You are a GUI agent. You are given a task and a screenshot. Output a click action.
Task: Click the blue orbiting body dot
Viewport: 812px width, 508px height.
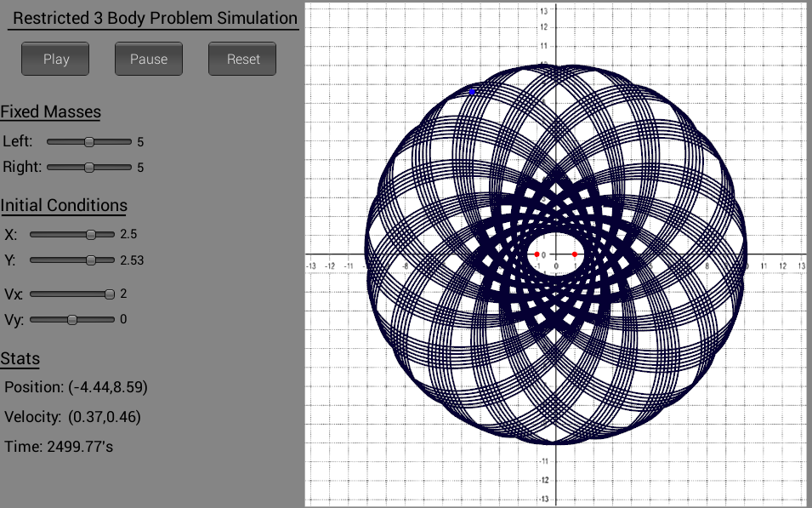point(473,92)
